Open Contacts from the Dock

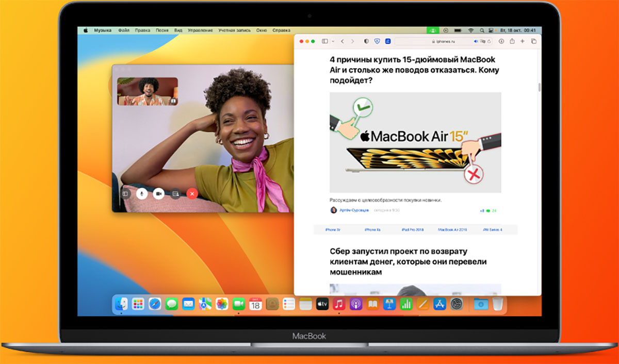(x=272, y=304)
